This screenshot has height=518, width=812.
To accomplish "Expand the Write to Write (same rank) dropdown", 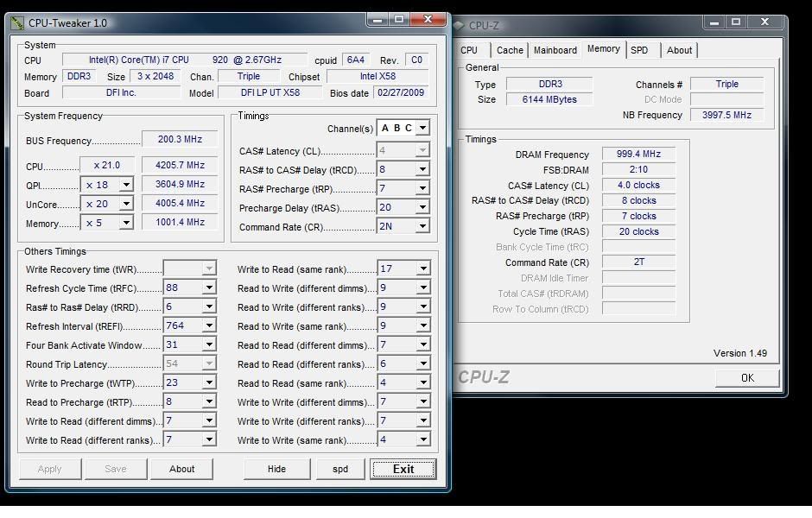I will click(423, 439).
